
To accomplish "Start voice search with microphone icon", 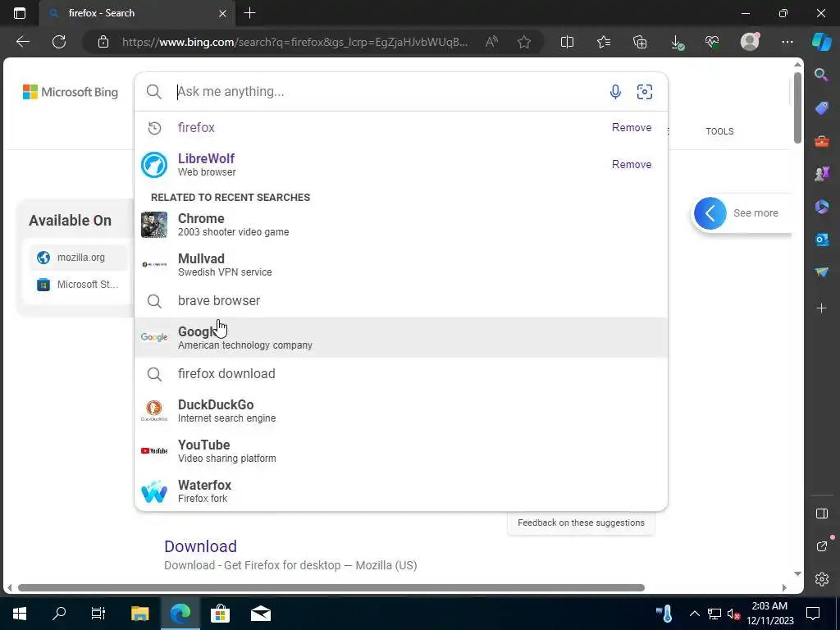I will (615, 92).
